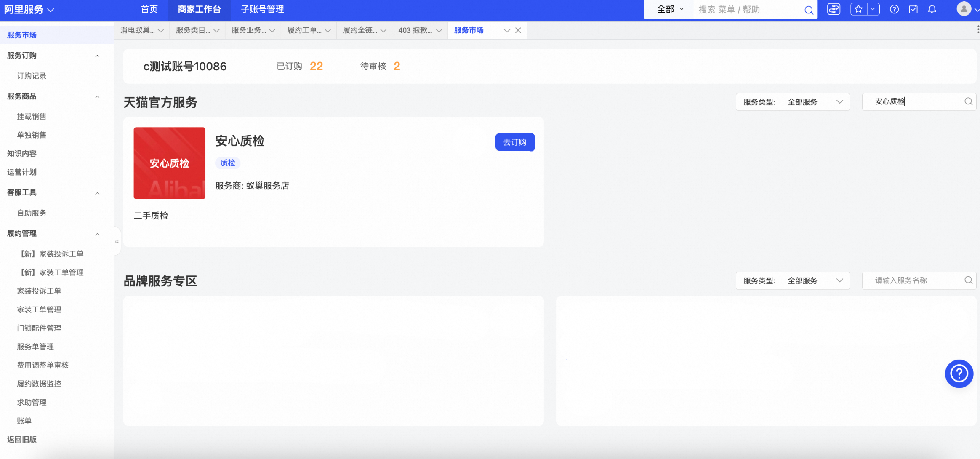Open 单独销售 in sidebar
Screen dimensions: 980x459
[32, 135]
